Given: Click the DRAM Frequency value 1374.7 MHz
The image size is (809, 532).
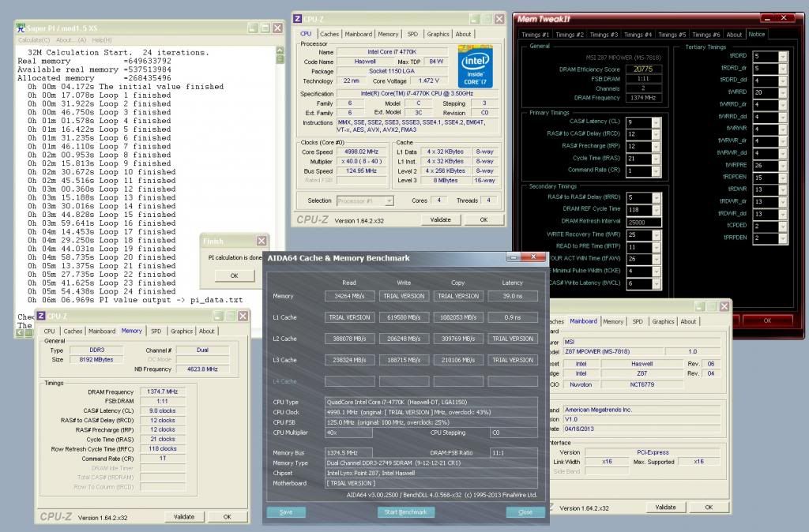Looking at the screenshot, I should 163,392.
